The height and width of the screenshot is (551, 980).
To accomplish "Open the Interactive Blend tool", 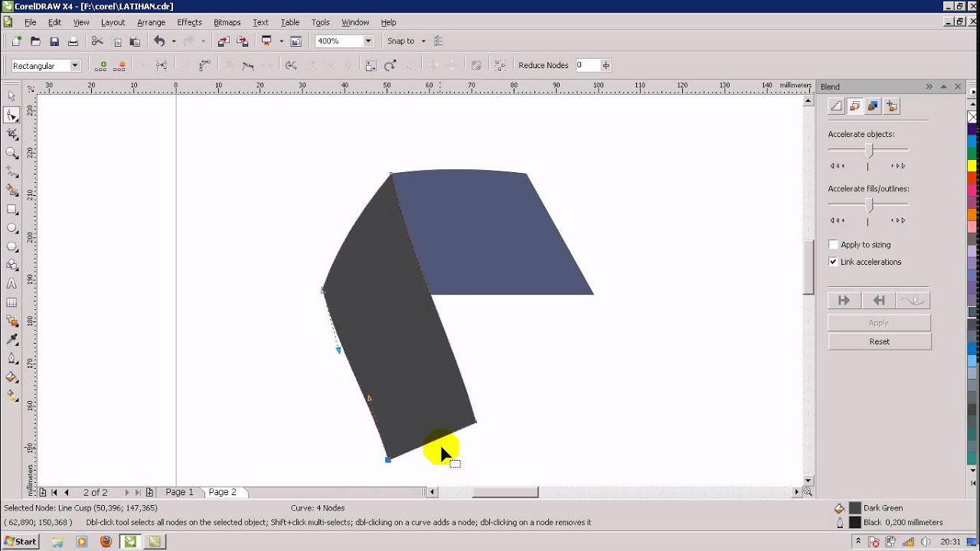I will click(11, 321).
